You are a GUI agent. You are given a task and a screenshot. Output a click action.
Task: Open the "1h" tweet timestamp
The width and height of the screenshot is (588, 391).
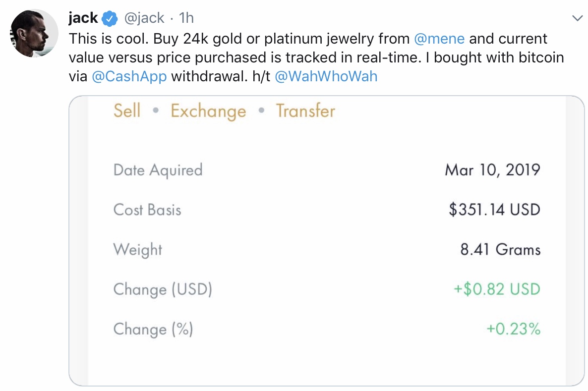tap(186, 18)
